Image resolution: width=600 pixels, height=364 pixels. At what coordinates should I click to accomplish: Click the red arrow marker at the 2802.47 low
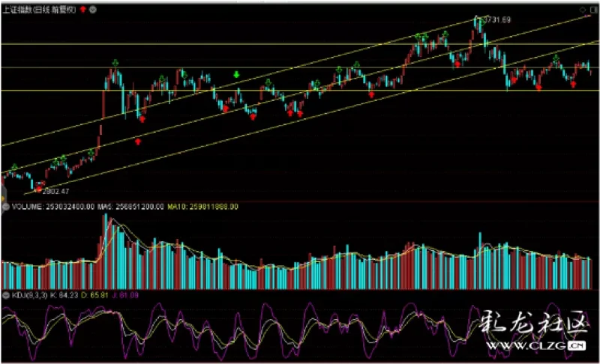click(39, 189)
